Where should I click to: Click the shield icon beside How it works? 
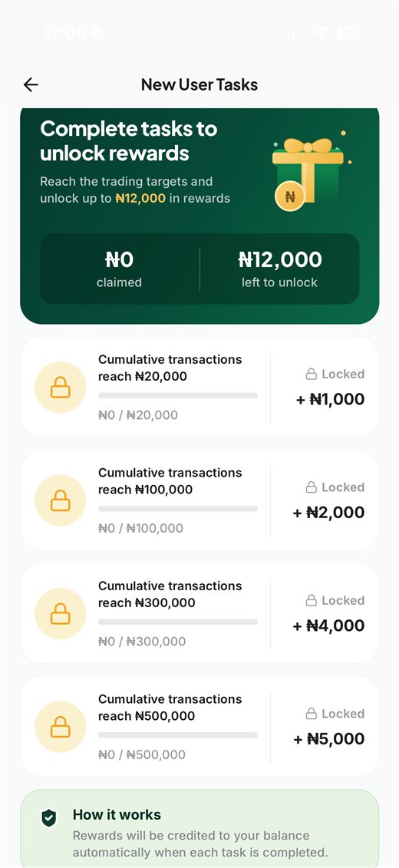coord(49,817)
